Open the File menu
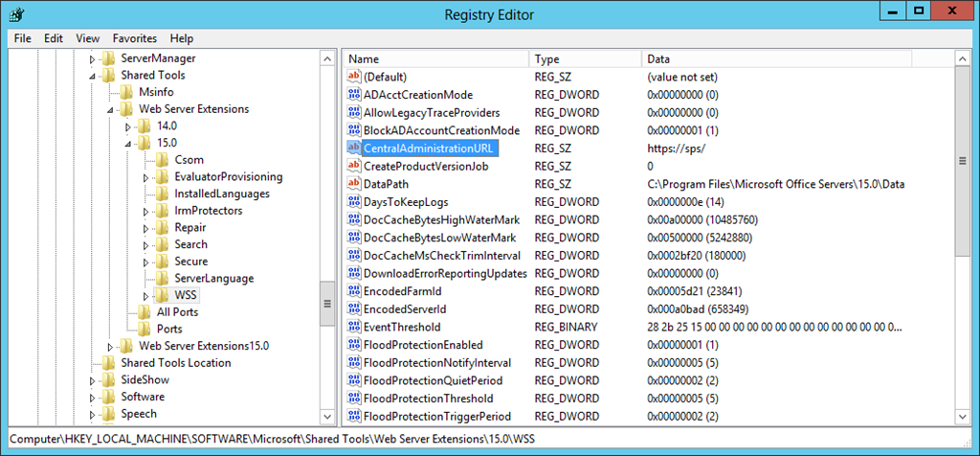This screenshot has height=456, width=980. [x=23, y=38]
